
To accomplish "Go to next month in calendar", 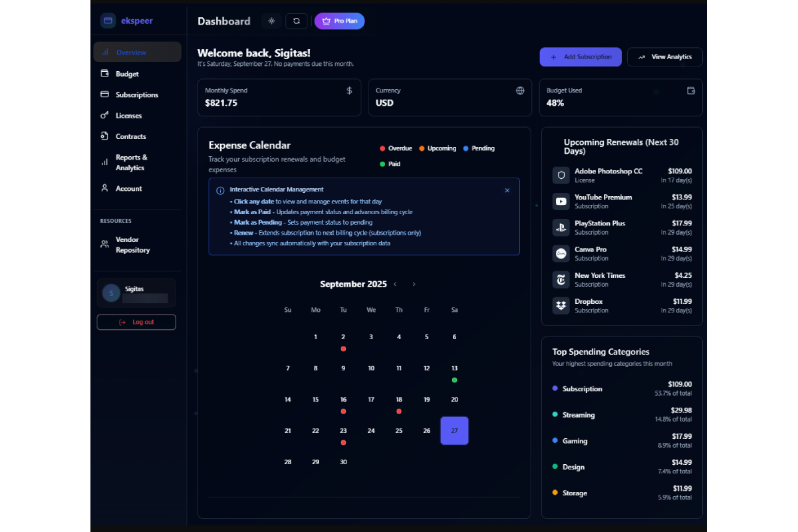I will pos(414,285).
